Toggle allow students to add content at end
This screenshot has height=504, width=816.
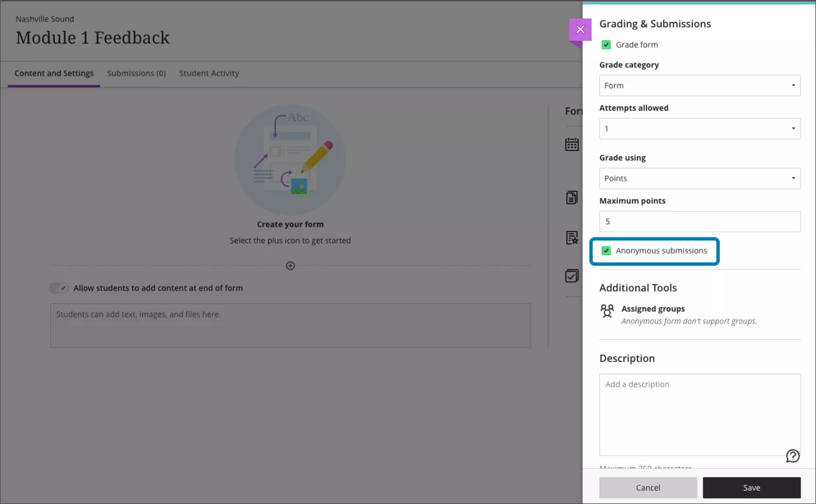click(59, 288)
